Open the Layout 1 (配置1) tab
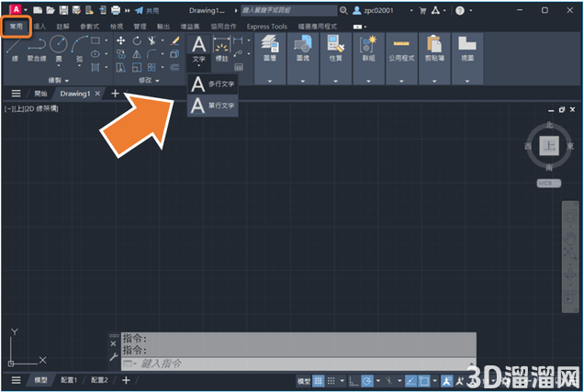The height and width of the screenshot is (392, 584). point(69,380)
